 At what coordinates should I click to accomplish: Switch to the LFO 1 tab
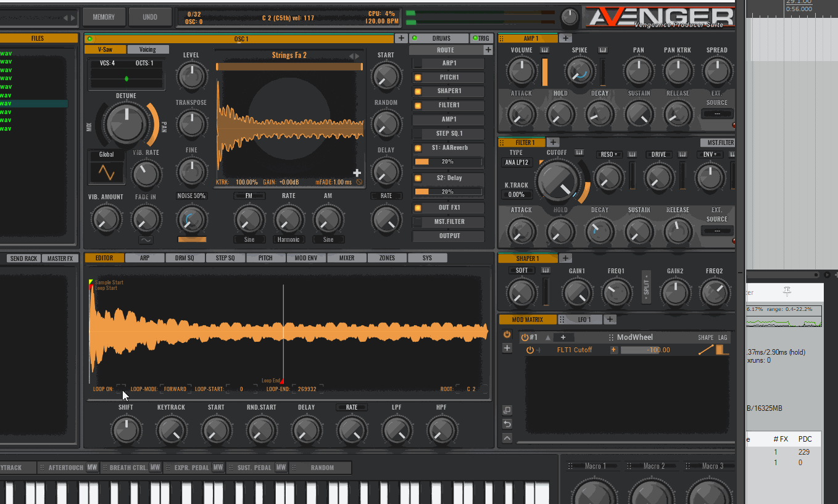(581, 319)
